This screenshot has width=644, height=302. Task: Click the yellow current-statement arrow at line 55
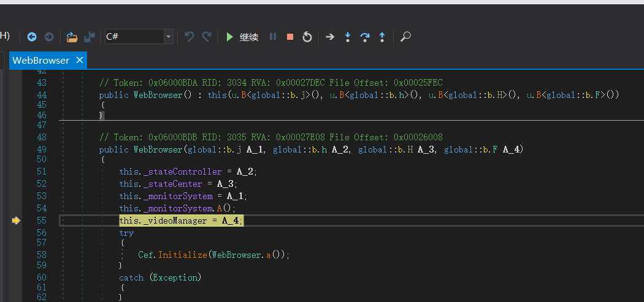pos(16,221)
